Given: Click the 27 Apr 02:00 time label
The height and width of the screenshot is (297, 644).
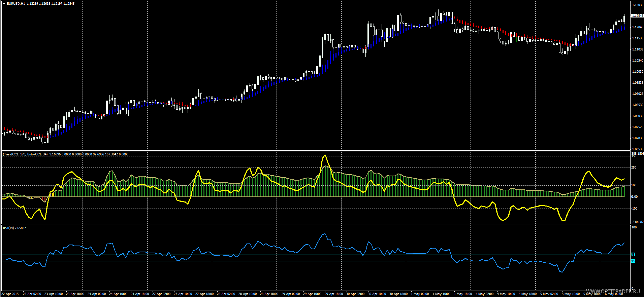Looking at the screenshot, I should 161,294.
